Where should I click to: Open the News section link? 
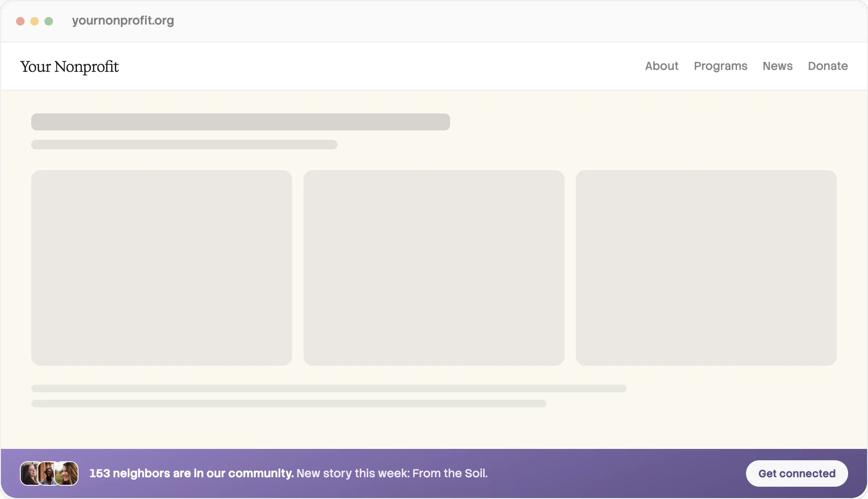(777, 66)
